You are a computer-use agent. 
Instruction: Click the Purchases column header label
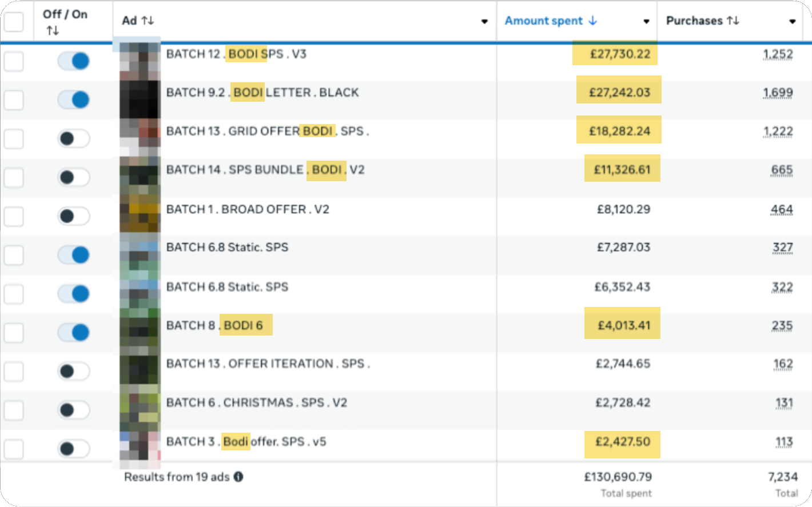[694, 21]
